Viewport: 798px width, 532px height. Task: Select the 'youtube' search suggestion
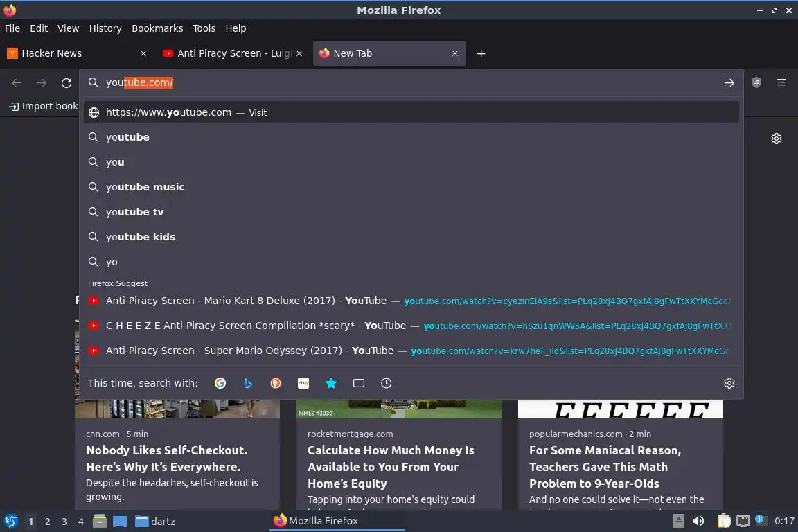pos(411,137)
